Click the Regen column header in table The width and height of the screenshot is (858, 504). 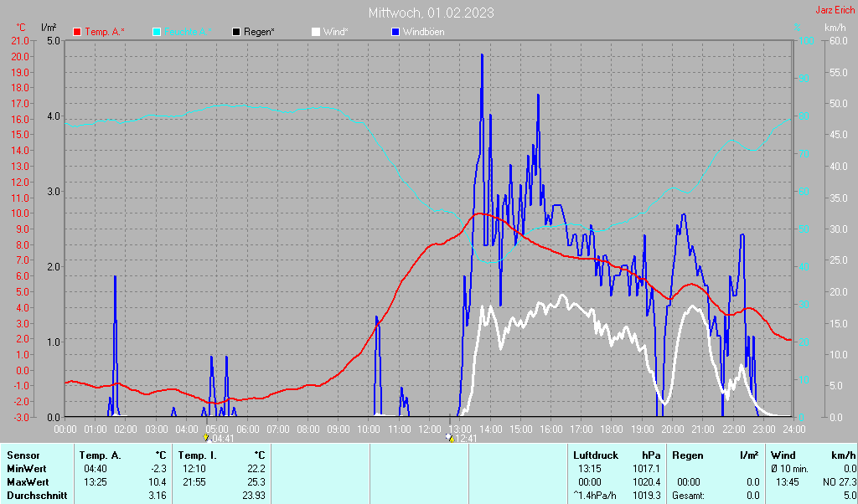coord(687,455)
